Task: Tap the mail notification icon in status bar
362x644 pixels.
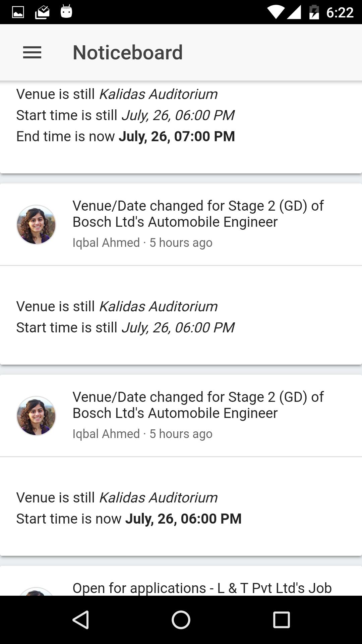Action: pyautogui.click(x=42, y=12)
